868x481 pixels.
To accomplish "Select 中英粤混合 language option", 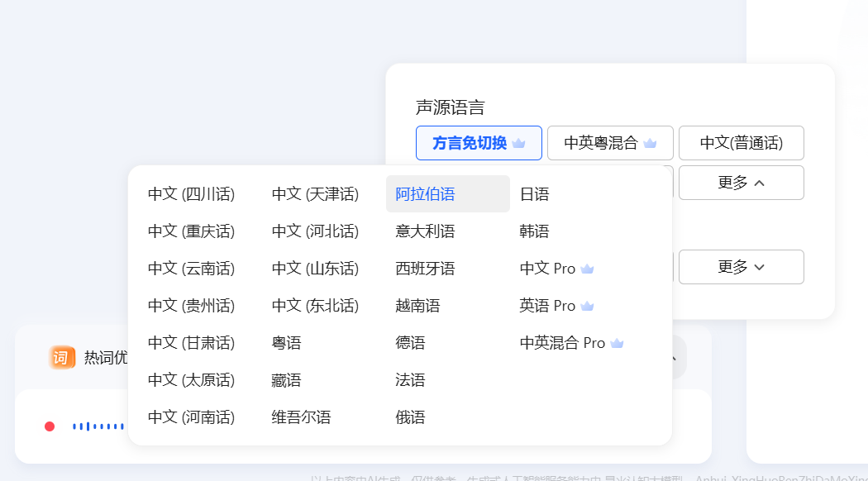I will click(x=610, y=143).
